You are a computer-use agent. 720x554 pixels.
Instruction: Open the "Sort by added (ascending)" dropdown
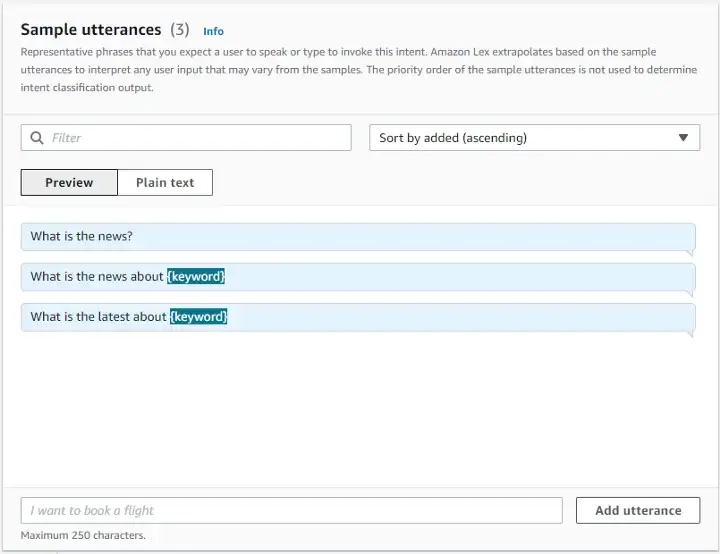pos(520,138)
